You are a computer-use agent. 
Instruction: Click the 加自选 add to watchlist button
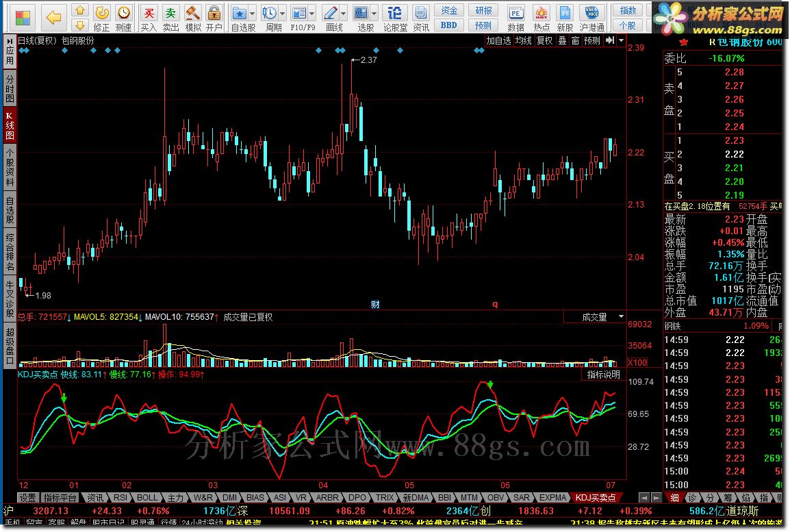499,40
